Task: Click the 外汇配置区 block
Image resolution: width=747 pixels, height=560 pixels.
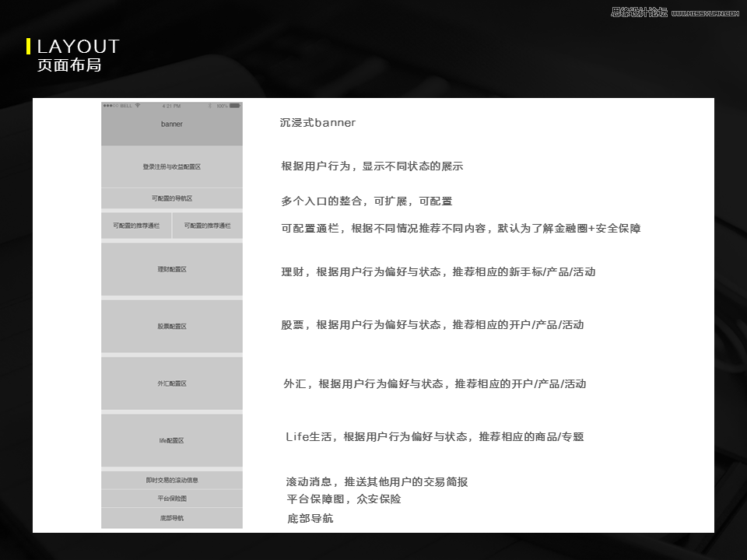Action: [171, 383]
